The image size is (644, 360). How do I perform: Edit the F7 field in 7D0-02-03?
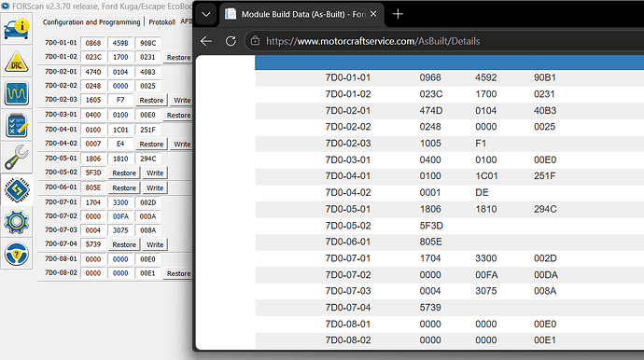point(120,100)
